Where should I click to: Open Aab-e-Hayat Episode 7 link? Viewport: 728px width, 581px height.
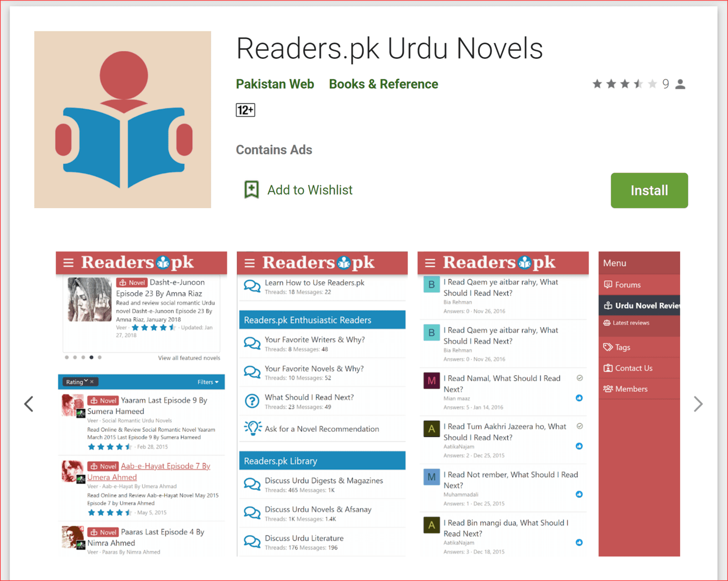click(x=149, y=472)
